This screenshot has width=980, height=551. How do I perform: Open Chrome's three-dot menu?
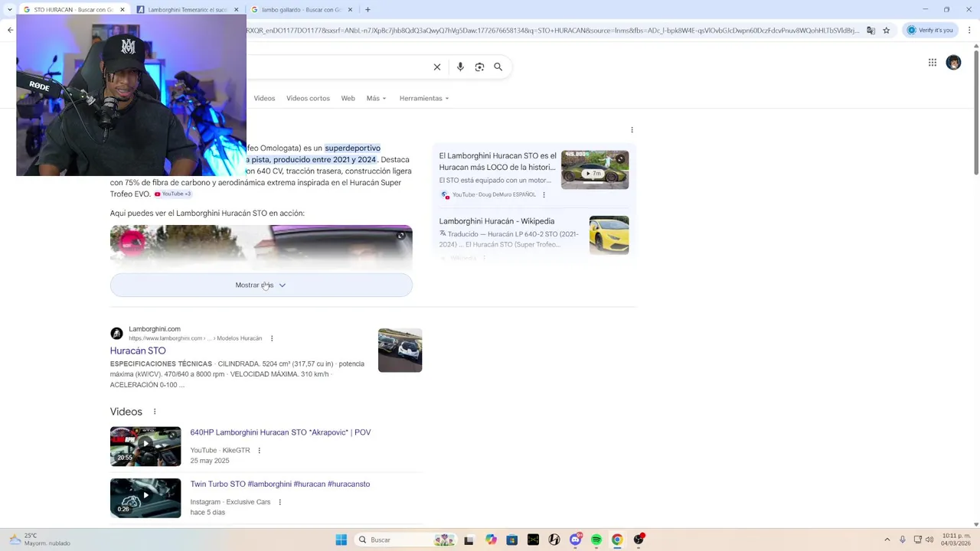(x=969, y=31)
